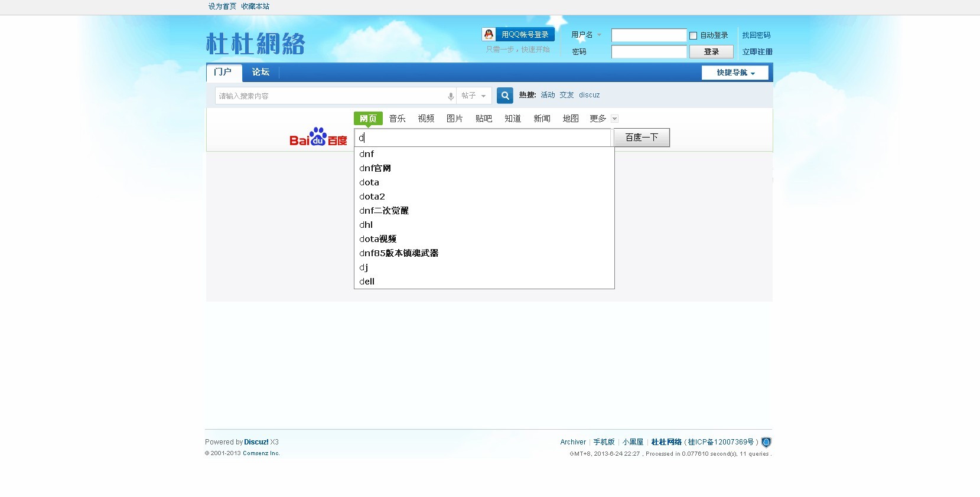The image size is (980, 497).
Task: Click the blue magnifier search button
Action: click(505, 95)
